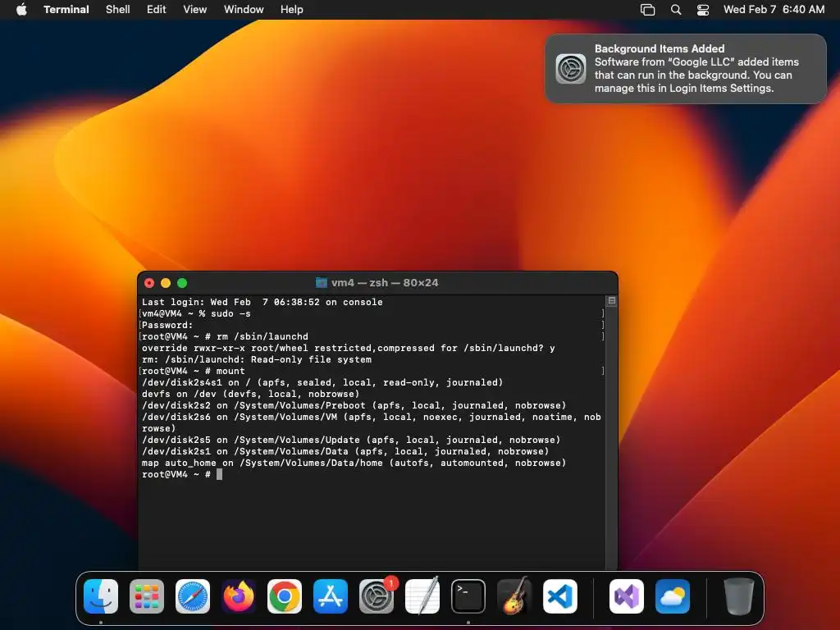Image resolution: width=840 pixels, height=630 pixels.
Task: Zoom Terminal with the green button
Action: coord(182,283)
